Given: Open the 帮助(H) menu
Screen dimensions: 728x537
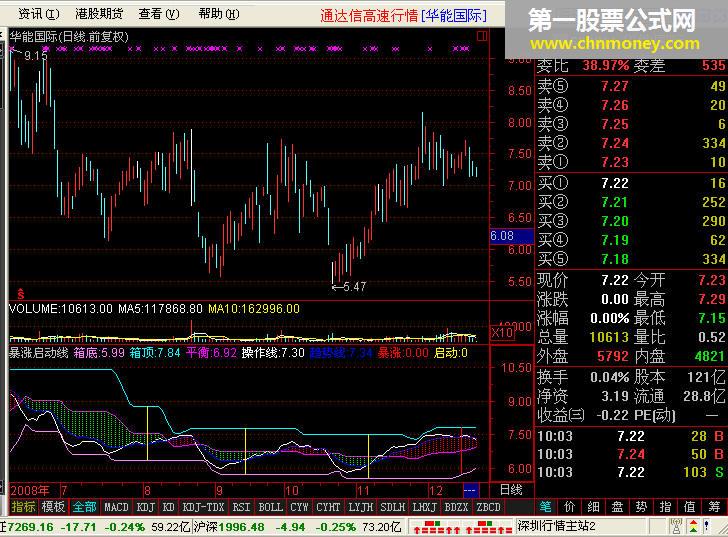Looking at the screenshot, I should tap(219, 14).
